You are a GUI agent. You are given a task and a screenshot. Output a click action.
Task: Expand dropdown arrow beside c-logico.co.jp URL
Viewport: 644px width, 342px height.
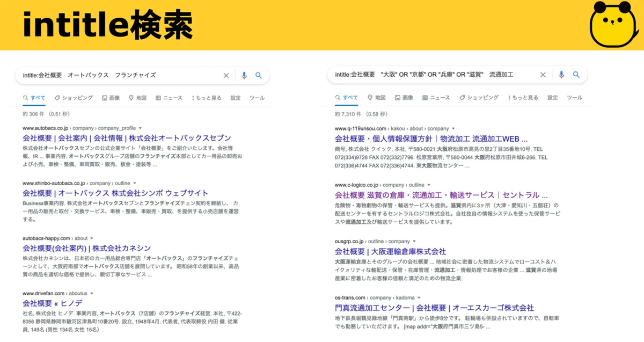tap(428, 185)
